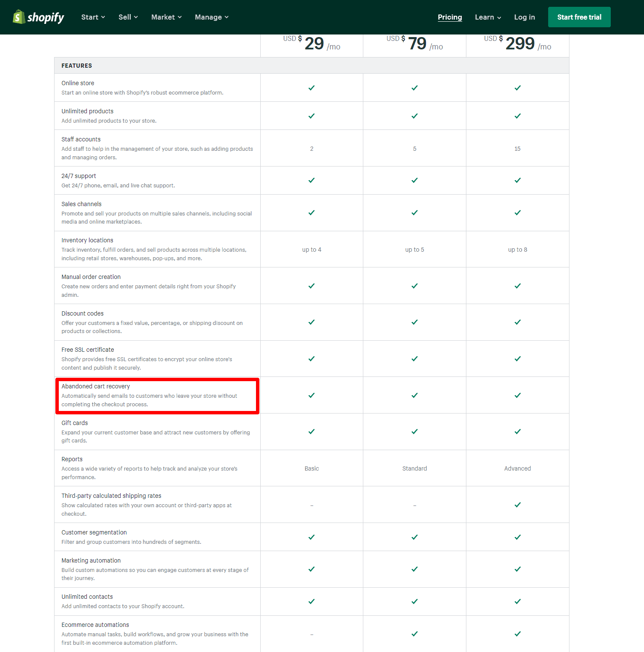This screenshot has width=644, height=652.
Task: Click the Online store checkmark in $29 column
Action: pos(311,88)
